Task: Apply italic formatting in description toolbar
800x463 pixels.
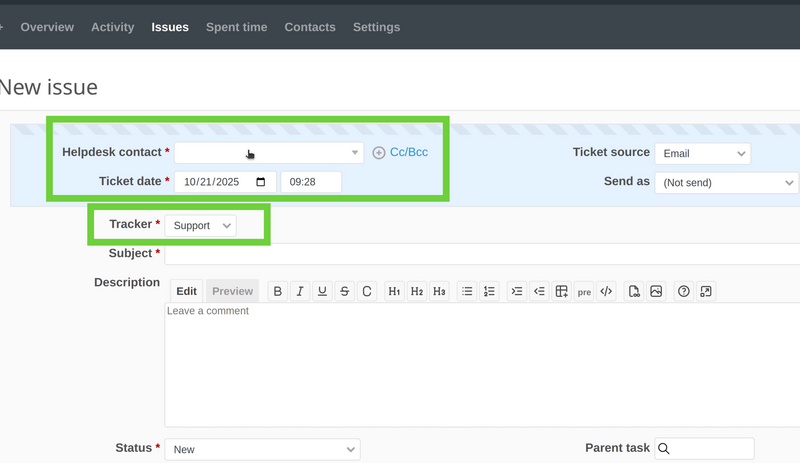Action: click(300, 291)
